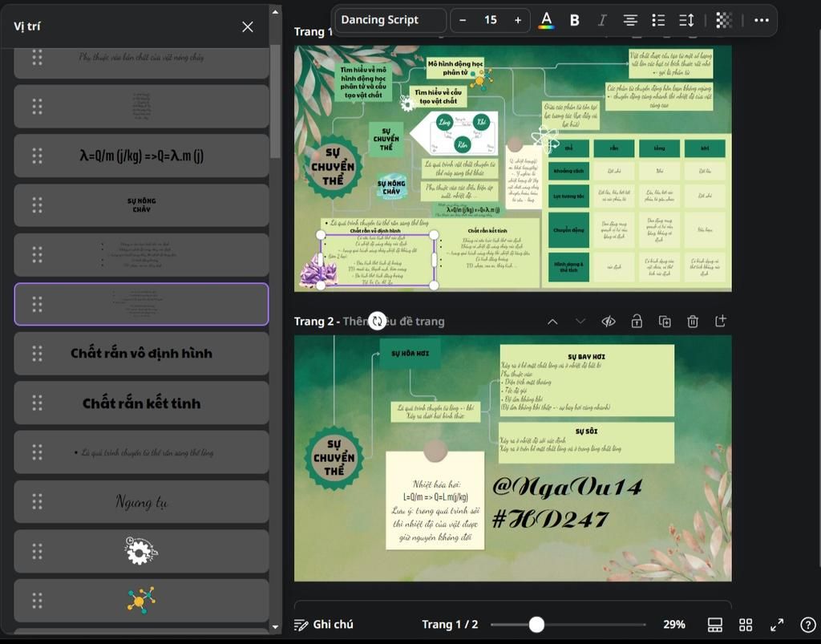This screenshot has width=821, height=644.
Task: Duplicate page 2
Action: 665,322
